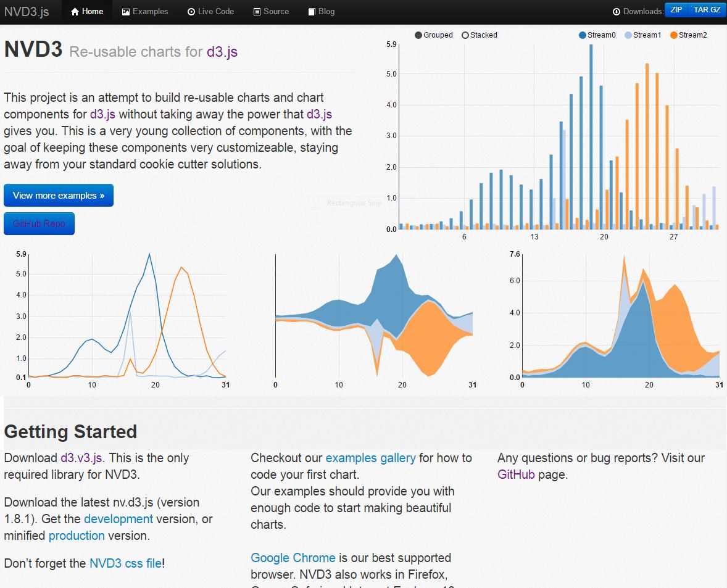Open the production version link
Screen dimensions: 727x588
coord(77,536)
